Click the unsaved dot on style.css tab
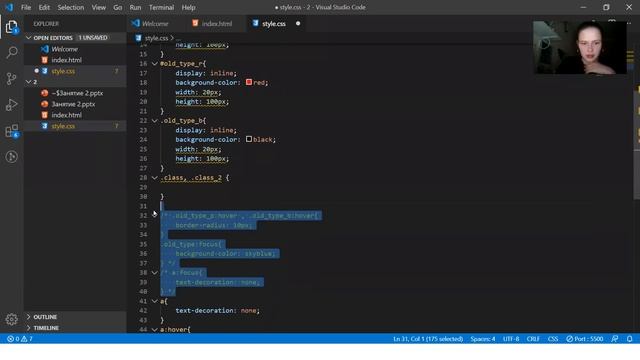This screenshot has height=360, width=640. coord(298,24)
